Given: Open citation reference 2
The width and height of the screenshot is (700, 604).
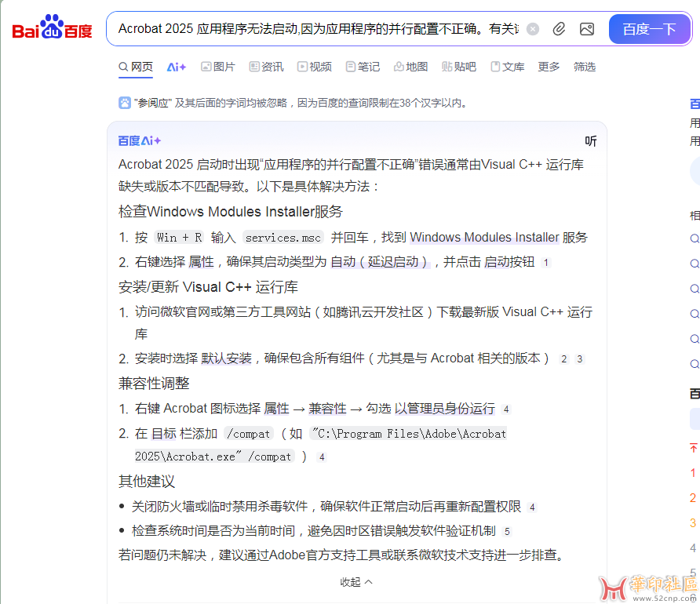Looking at the screenshot, I should (x=564, y=359).
